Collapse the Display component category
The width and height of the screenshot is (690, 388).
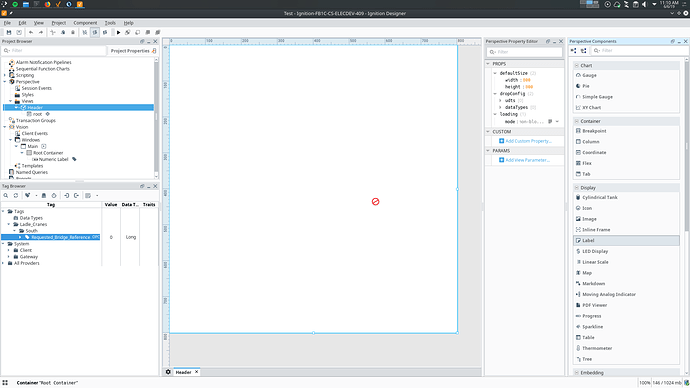[x=576, y=188]
